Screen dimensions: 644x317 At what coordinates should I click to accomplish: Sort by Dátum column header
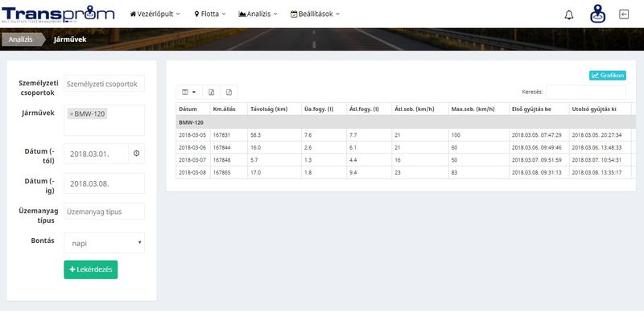point(193,109)
